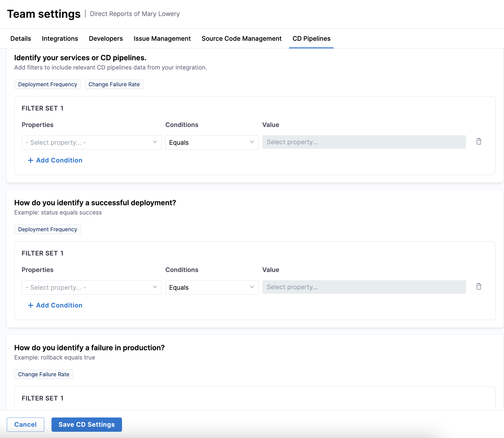Delete first filter row in pipelines section
This screenshot has height=438, width=504.
[478, 141]
